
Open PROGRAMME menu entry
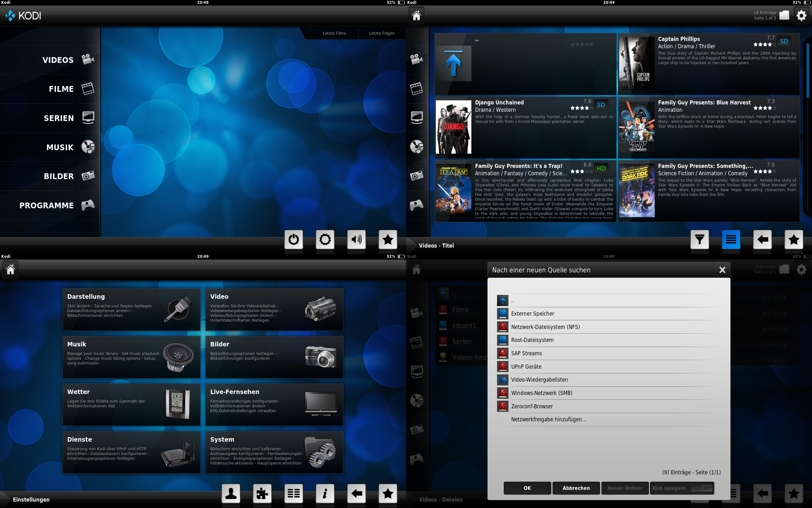click(50, 206)
